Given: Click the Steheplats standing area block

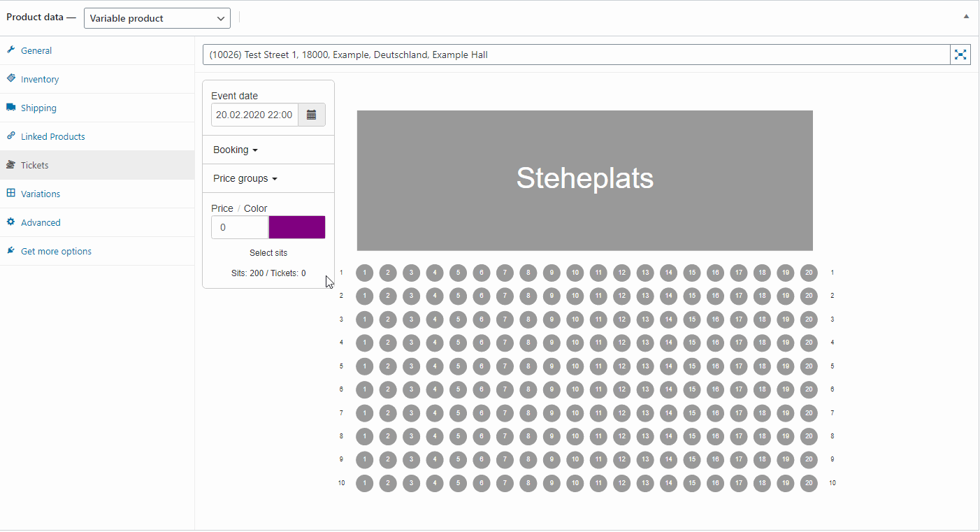Looking at the screenshot, I should point(585,180).
